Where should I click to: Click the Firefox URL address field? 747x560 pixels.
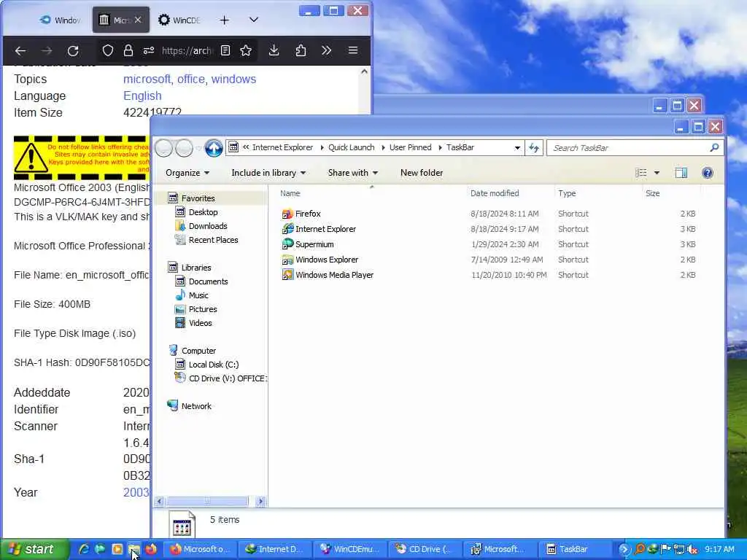(x=187, y=50)
